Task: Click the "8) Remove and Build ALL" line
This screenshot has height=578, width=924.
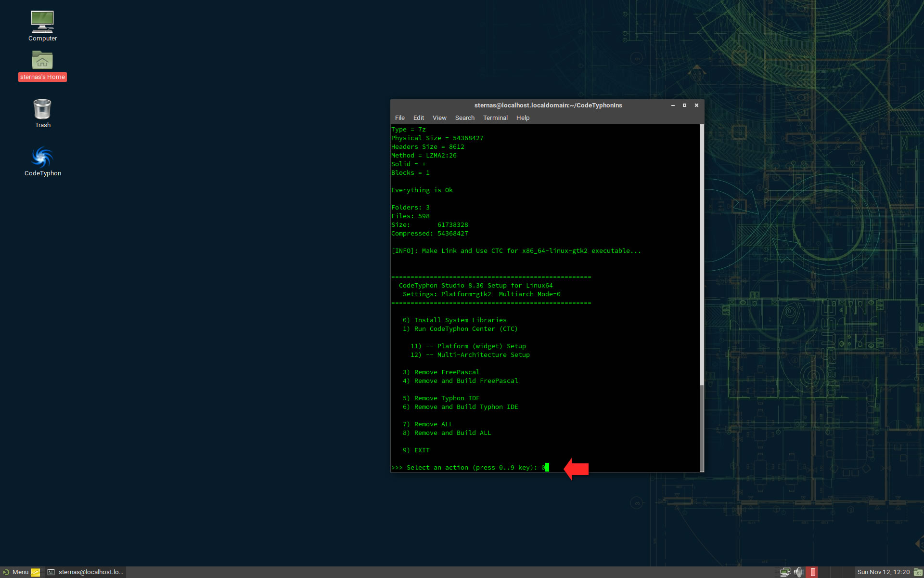Action: coord(447,433)
